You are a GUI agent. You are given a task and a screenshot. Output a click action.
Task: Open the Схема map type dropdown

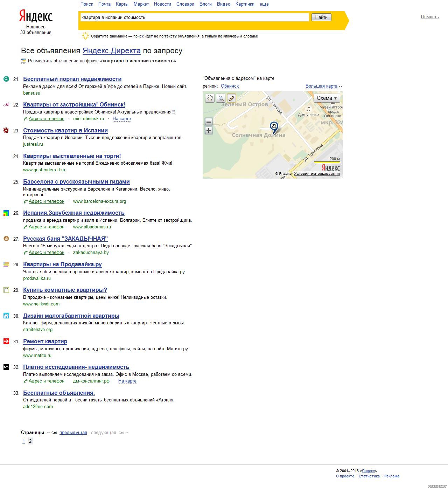327,98
